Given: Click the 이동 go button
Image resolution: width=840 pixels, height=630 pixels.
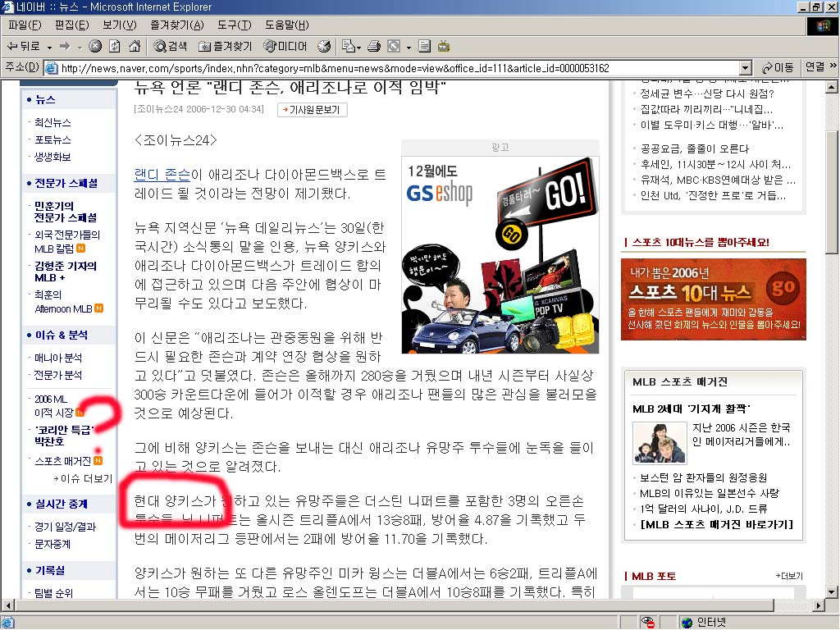Looking at the screenshot, I should coord(778,67).
